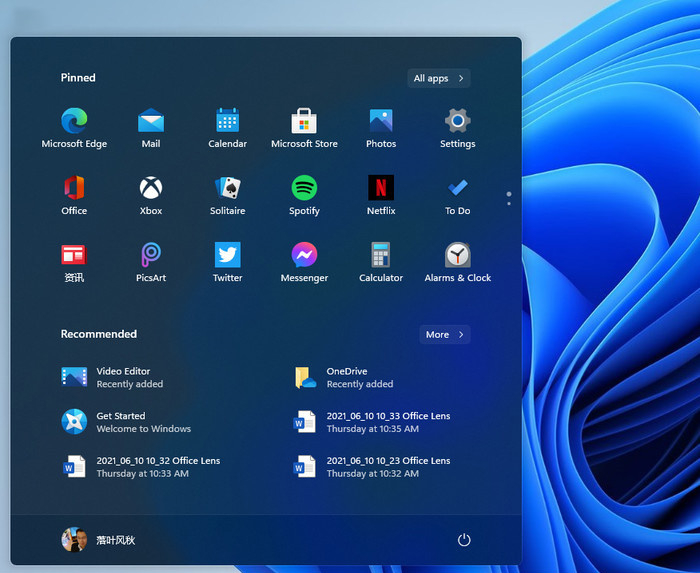Open the user account profile menu
The height and width of the screenshot is (573, 700).
point(98,540)
